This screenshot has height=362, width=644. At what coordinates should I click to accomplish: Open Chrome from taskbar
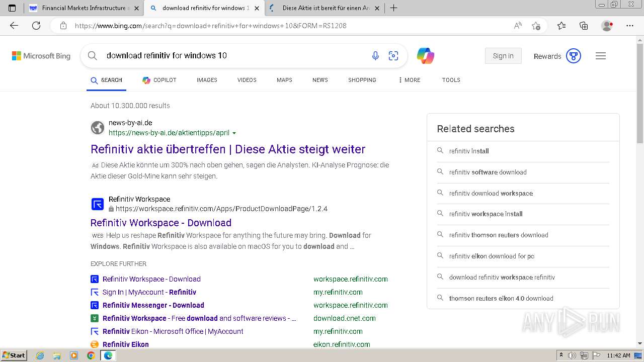(91, 355)
